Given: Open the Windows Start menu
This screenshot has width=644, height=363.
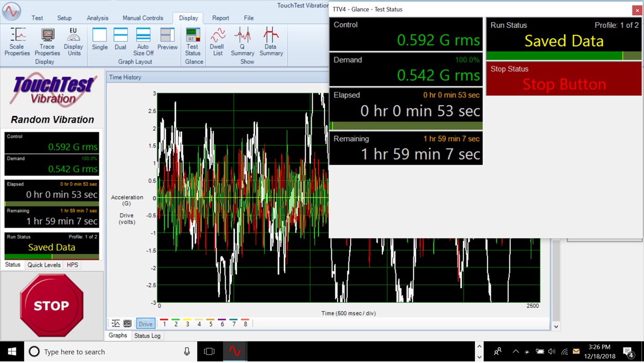Looking at the screenshot, I should click(12, 351).
